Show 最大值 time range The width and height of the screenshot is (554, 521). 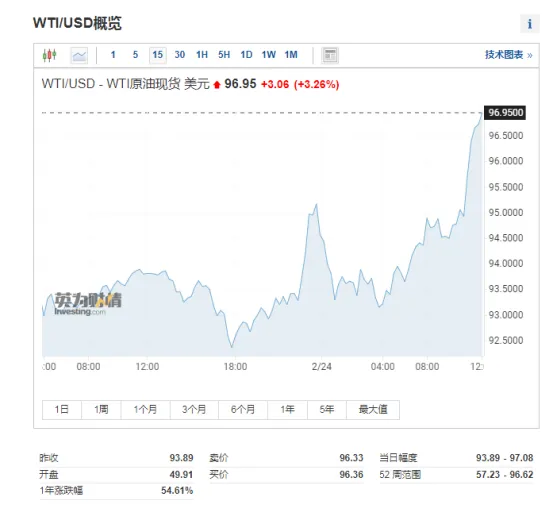pos(373,409)
